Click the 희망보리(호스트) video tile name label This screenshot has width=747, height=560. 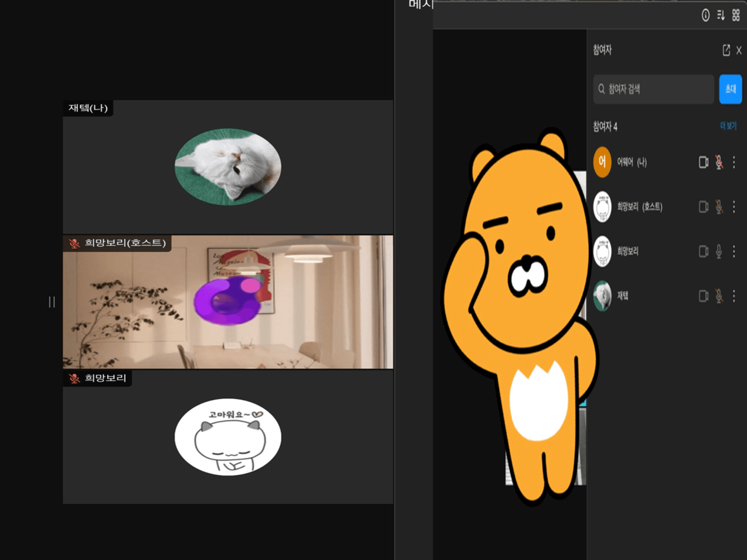coord(125,243)
